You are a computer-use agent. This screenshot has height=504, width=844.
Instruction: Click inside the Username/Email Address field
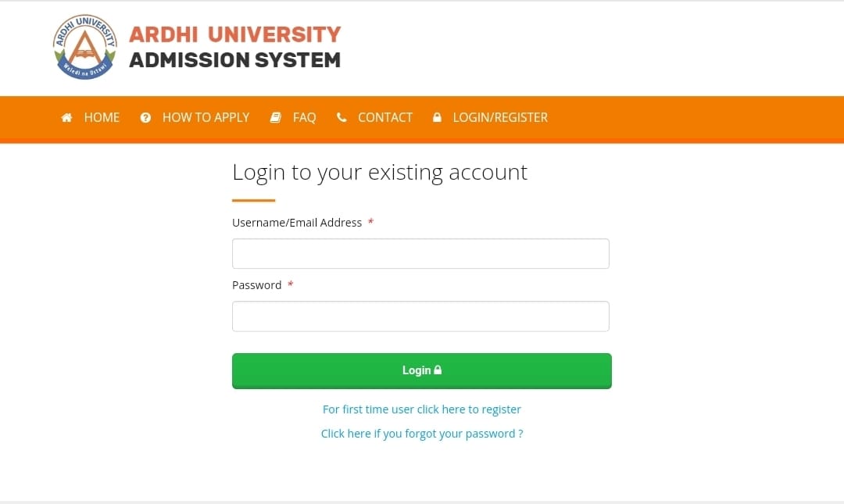[x=420, y=253]
